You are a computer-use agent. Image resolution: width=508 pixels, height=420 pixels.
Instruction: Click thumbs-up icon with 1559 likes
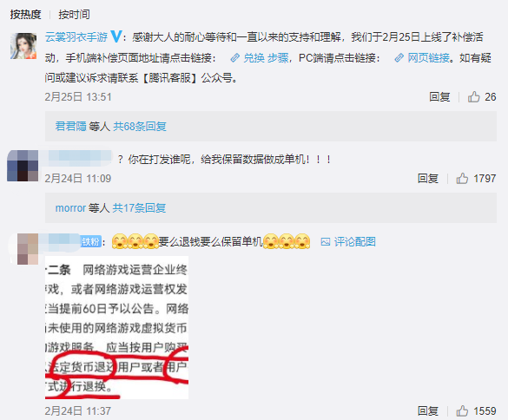click(x=462, y=411)
